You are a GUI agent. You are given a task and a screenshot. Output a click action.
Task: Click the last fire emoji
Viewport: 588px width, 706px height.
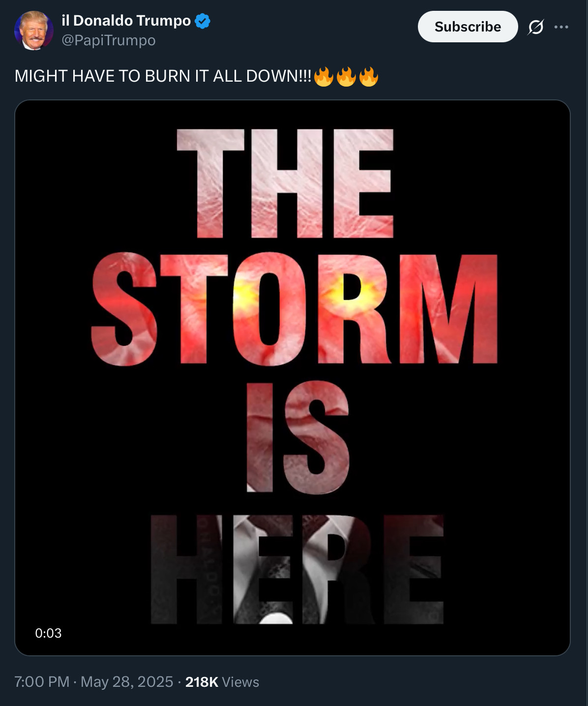click(369, 76)
